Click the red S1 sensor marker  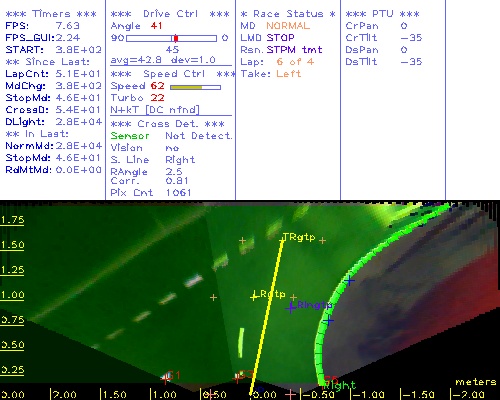pyautogui.click(x=166, y=378)
